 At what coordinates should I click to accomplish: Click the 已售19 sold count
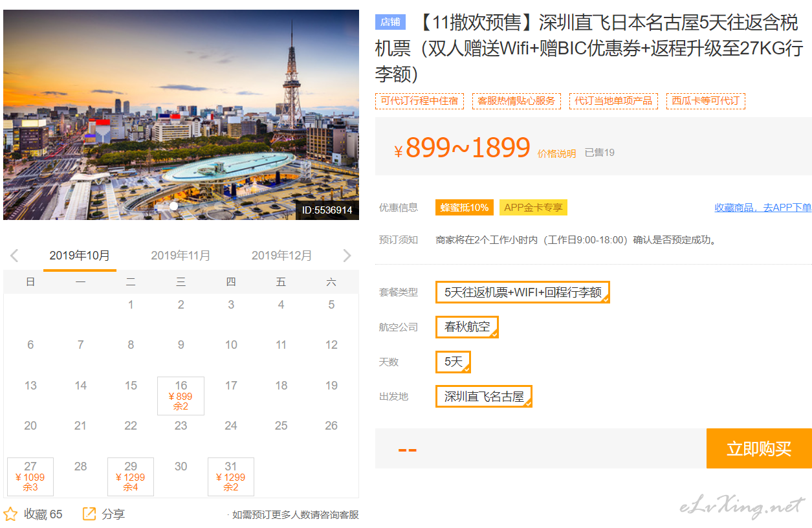point(600,153)
